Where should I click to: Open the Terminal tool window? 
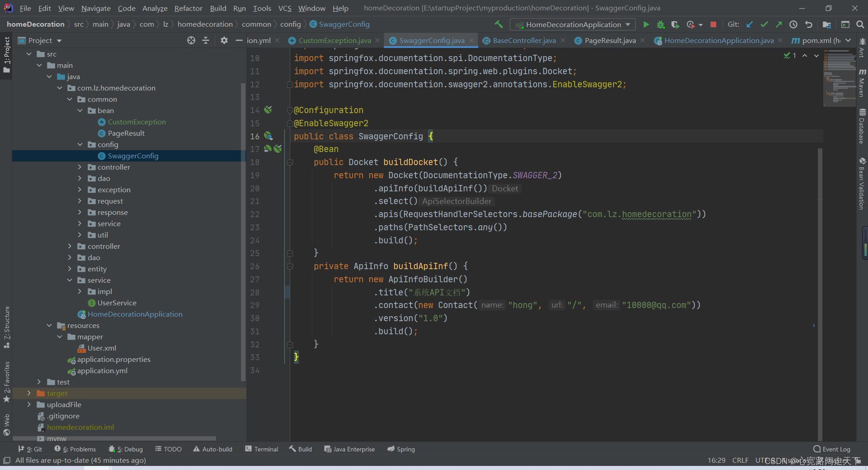point(262,449)
